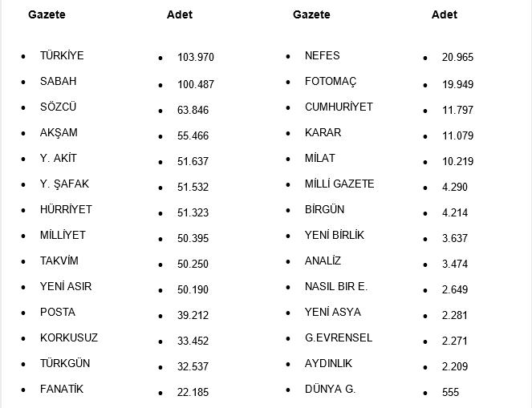Select the BİRGÜN newspaper name
This screenshot has width=532, height=408.
tap(324, 209)
